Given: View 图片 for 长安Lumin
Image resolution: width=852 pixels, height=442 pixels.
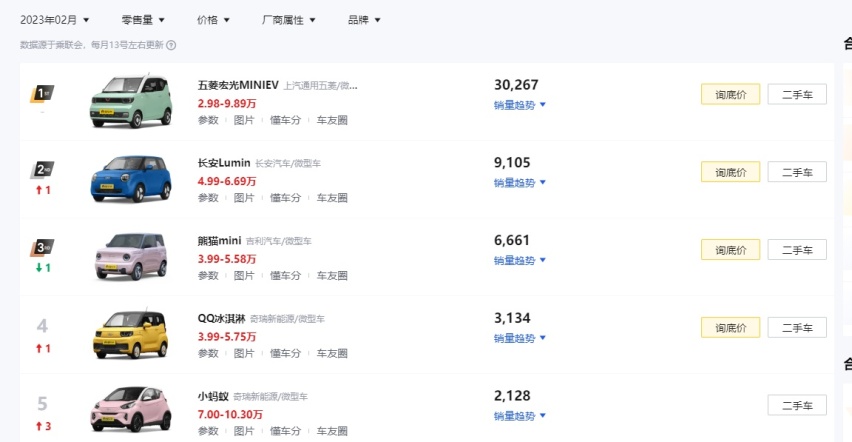Looking at the screenshot, I should (x=244, y=198).
